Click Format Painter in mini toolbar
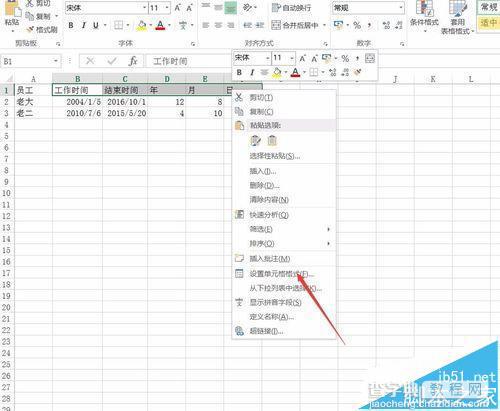 pos(357,72)
